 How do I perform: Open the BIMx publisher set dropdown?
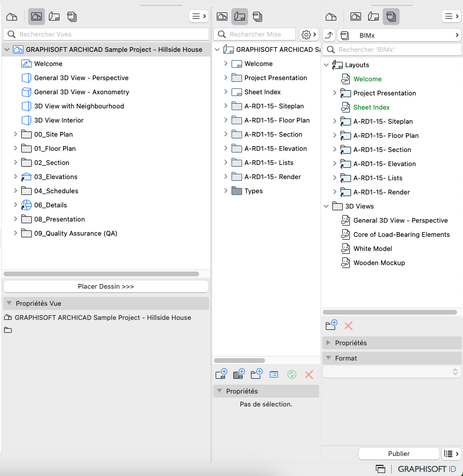[x=399, y=35]
